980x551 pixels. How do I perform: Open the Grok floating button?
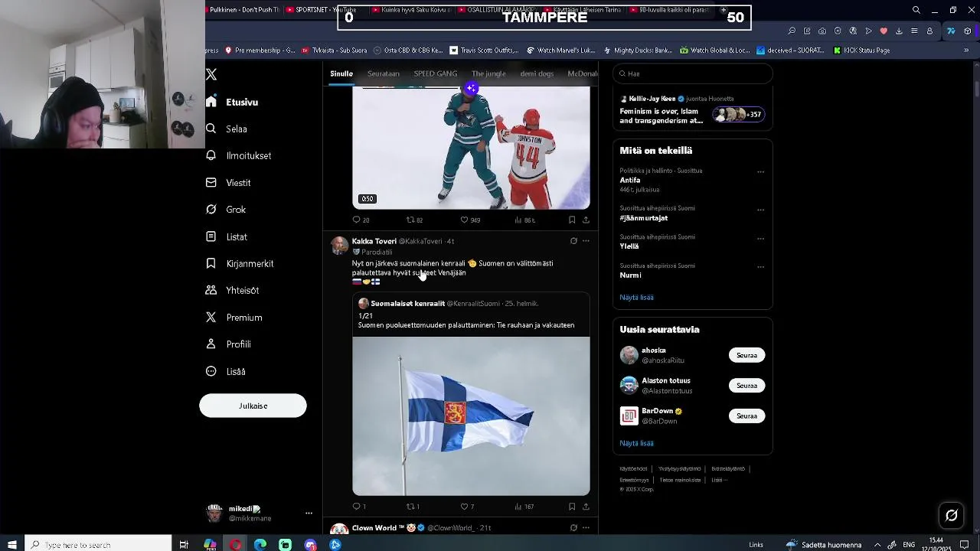(952, 516)
